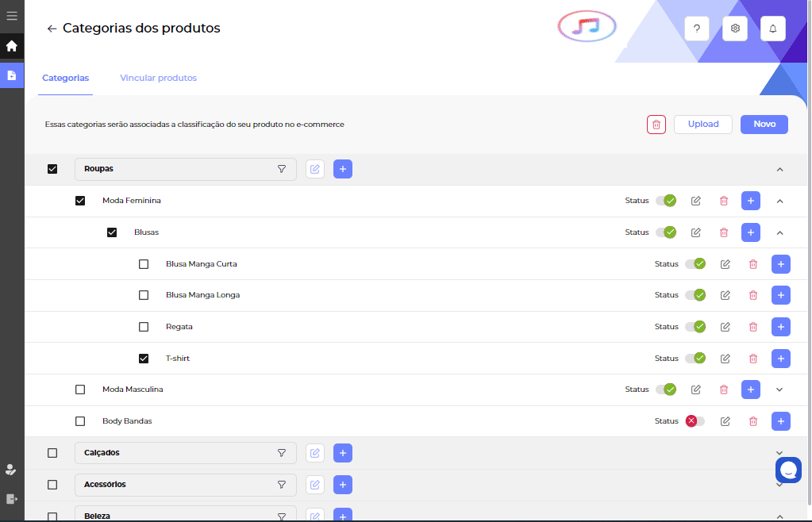Uncheck the Moda Feminina checkbox
Image resolution: width=812 pixels, height=522 pixels.
[80, 201]
